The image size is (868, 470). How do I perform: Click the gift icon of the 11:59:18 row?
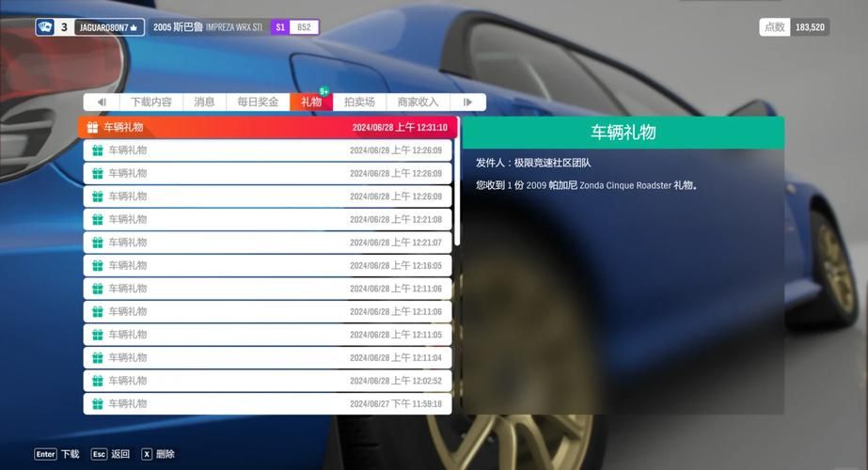pos(98,404)
